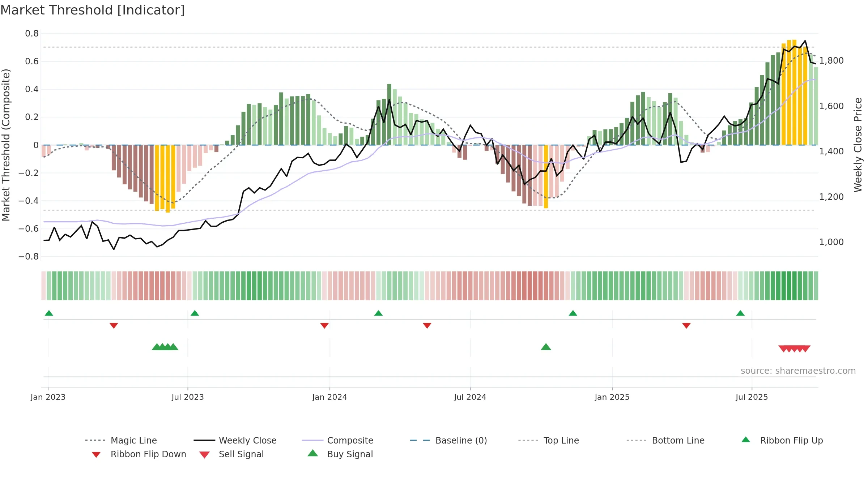Click the Jan 2024 x-axis label
The image size is (868, 488).
[330, 397]
